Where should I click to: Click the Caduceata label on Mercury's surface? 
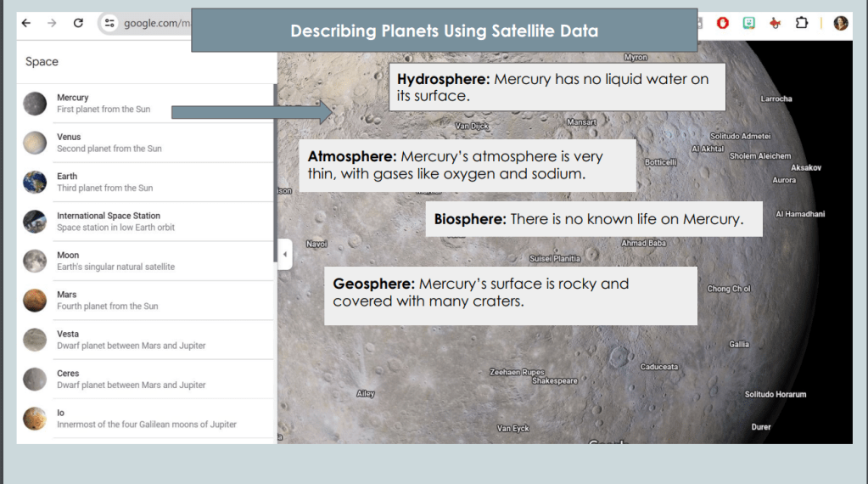[658, 367]
